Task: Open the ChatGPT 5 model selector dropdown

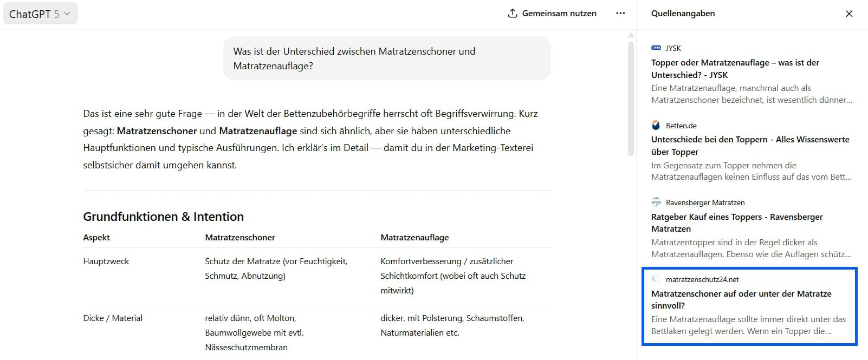Action: tap(41, 13)
